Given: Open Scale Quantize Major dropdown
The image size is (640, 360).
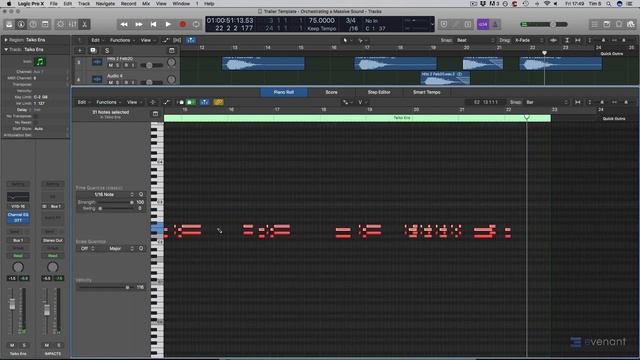Looking at the screenshot, I should coord(120,249).
